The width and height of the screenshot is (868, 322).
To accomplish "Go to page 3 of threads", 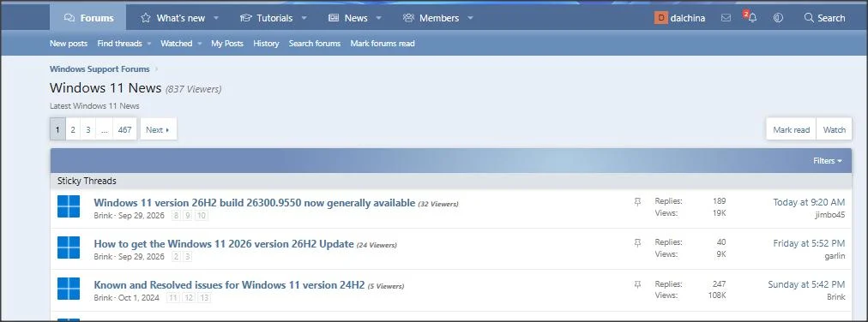I will tap(87, 129).
